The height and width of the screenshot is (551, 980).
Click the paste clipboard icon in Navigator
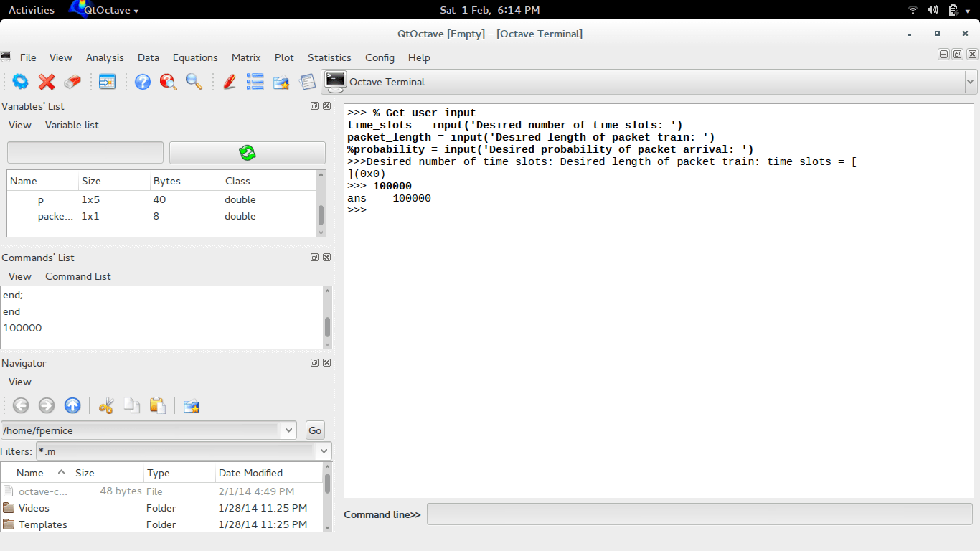158,405
